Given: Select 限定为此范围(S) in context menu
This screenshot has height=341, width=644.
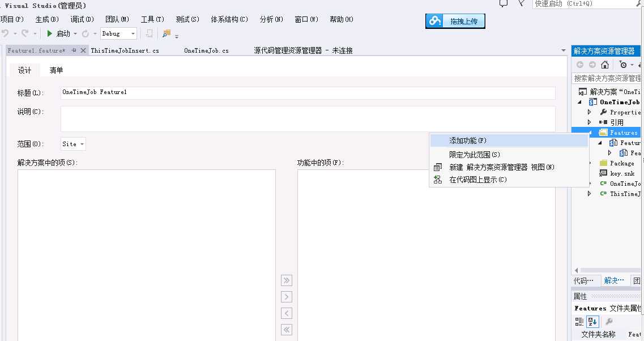Looking at the screenshot, I should point(509,155).
